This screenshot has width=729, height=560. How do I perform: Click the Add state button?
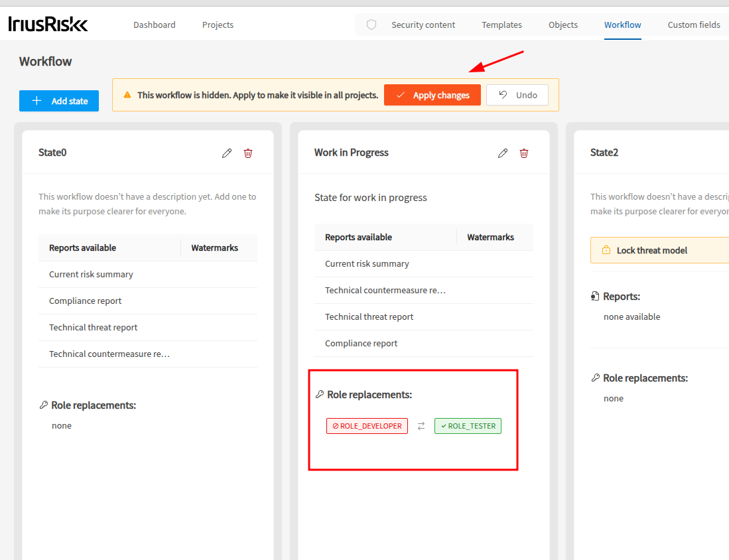pyautogui.click(x=59, y=101)
